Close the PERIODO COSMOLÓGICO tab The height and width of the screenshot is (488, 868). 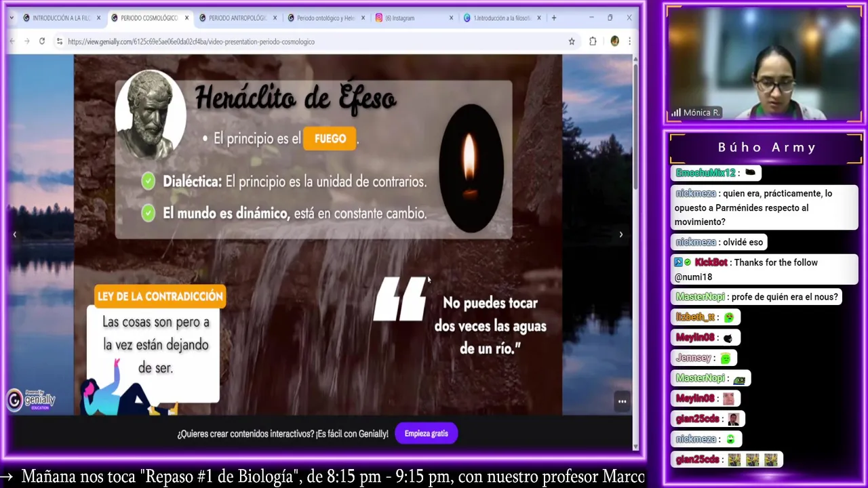pos(186,18)
